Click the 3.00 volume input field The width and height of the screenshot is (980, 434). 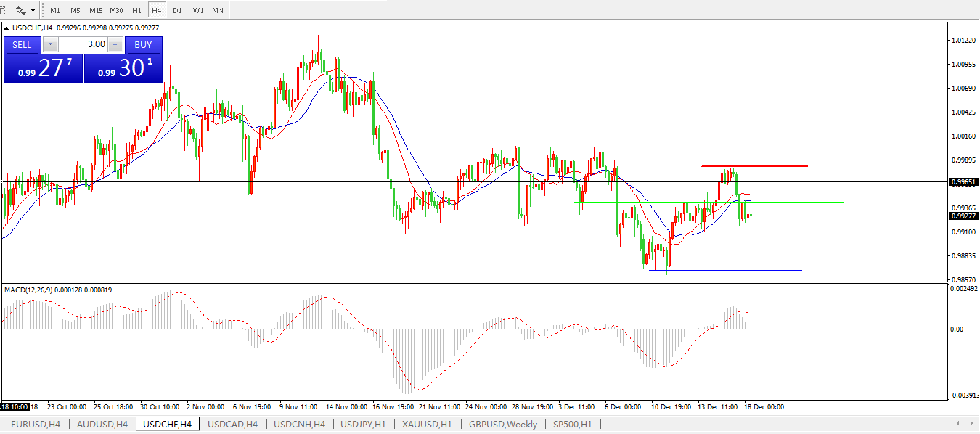(82, 44)
